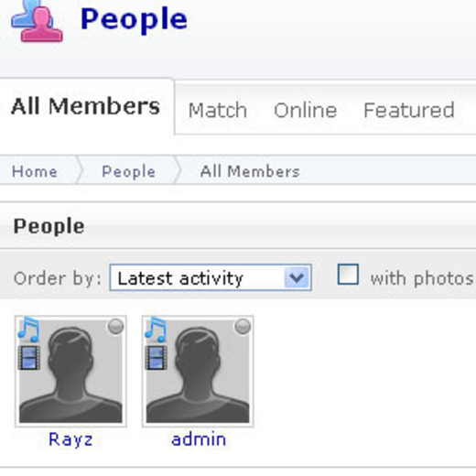Click admin's avatar thumbnail
476x476 pixels.
(x=198, y=372)
